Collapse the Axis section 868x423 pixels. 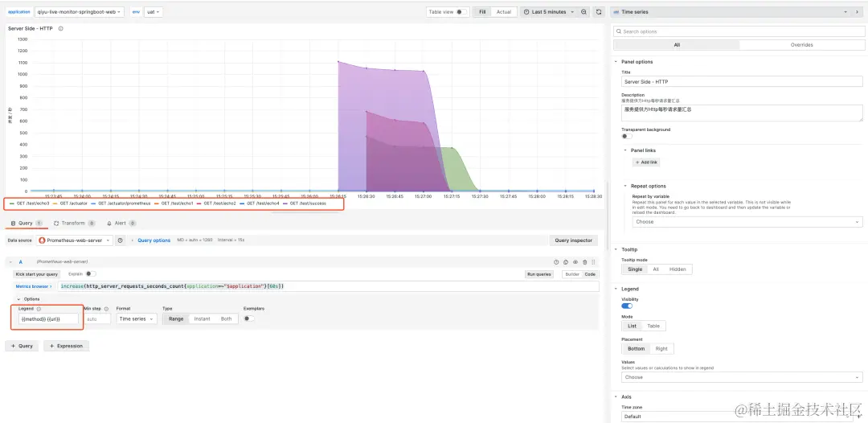coord(616,396)
